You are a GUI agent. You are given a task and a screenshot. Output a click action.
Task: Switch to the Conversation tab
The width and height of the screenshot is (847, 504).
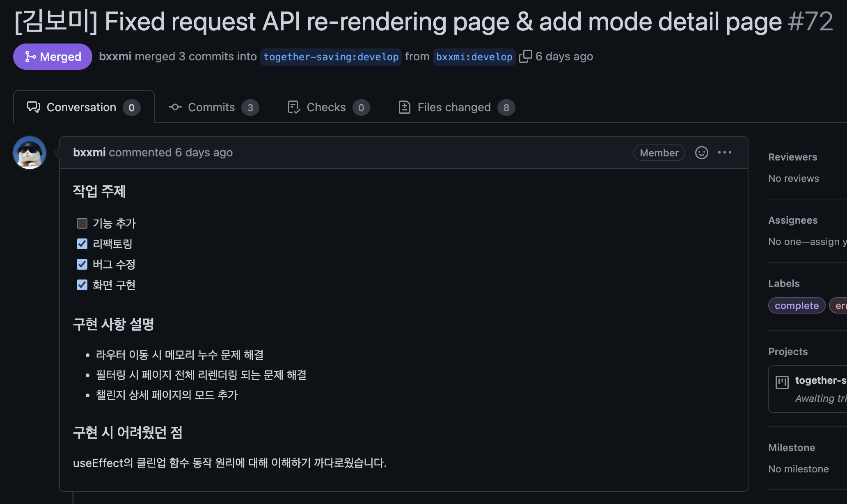[84, 107]
